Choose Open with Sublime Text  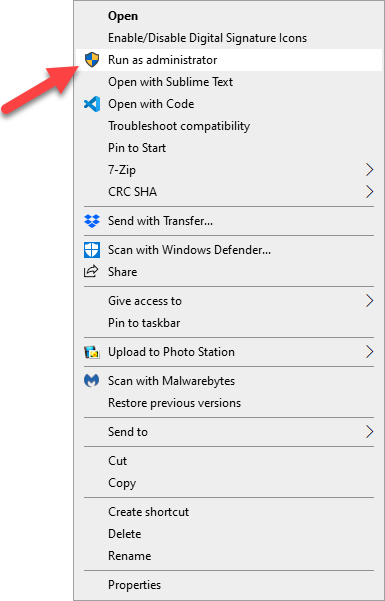click(x=171, y=82)
